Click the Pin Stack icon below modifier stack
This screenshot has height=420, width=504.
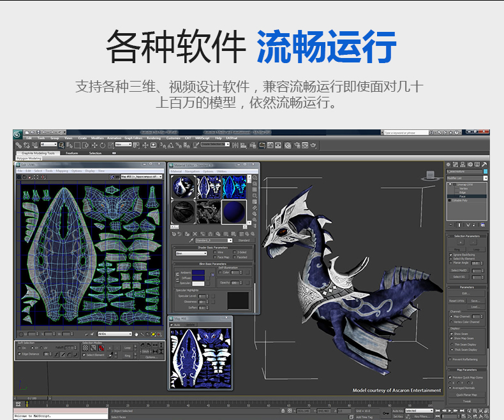450,225
